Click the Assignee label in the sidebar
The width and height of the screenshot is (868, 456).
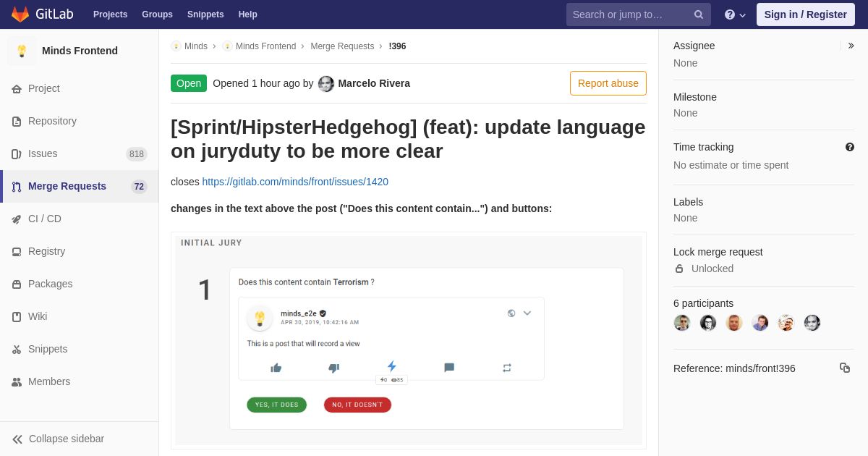(x=694, y=46)
